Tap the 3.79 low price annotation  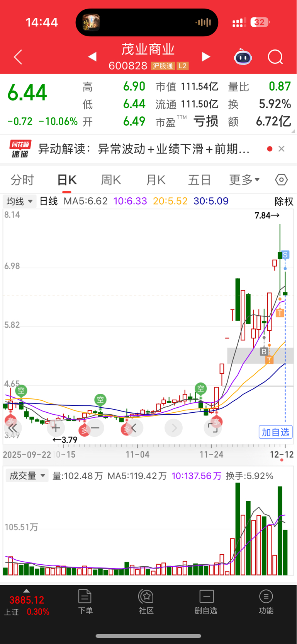point(65,440)
